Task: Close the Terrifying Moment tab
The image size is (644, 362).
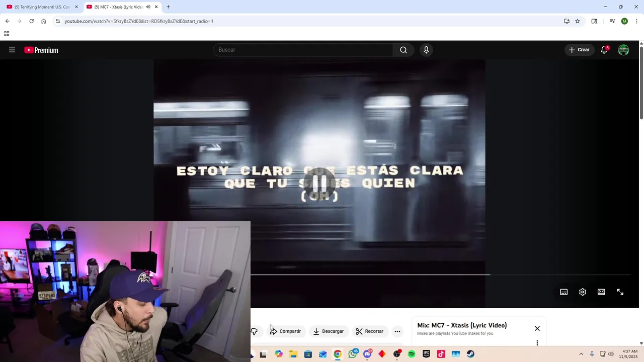Action: point(76,7)
